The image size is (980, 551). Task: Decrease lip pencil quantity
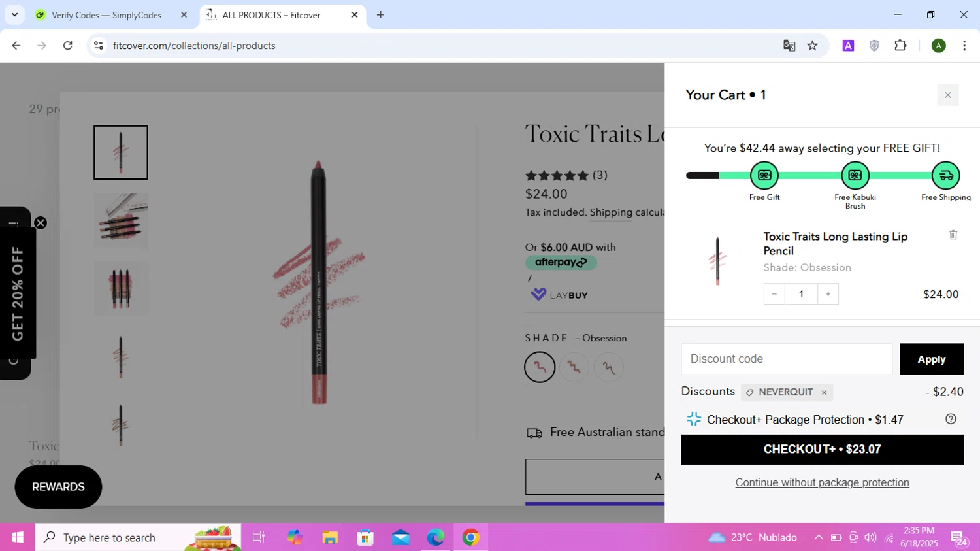[774, 294]
